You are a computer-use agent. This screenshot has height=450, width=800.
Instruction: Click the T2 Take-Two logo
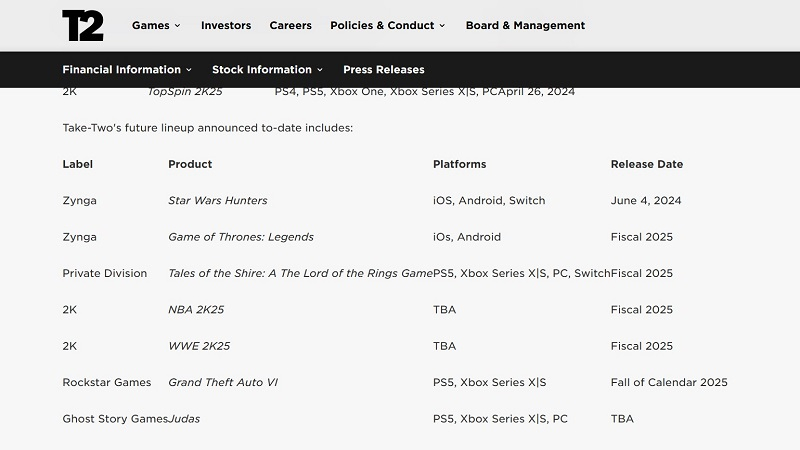82,25
